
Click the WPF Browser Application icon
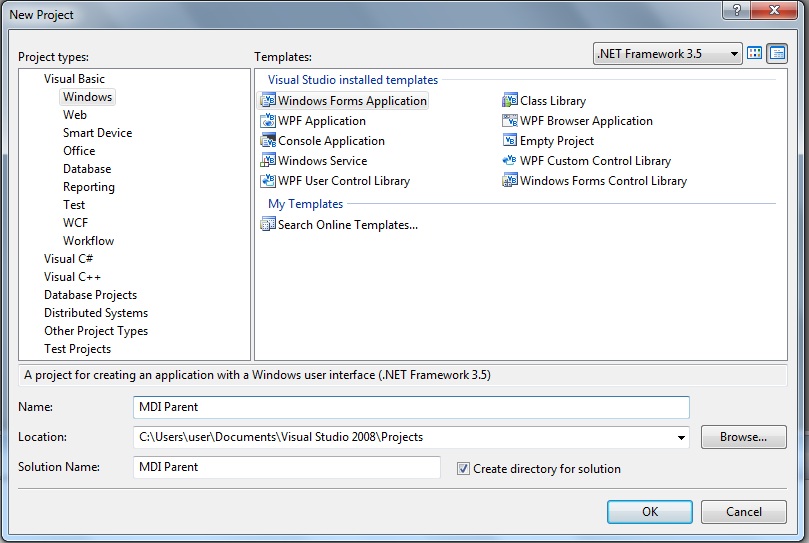click(x=510, y=121)
